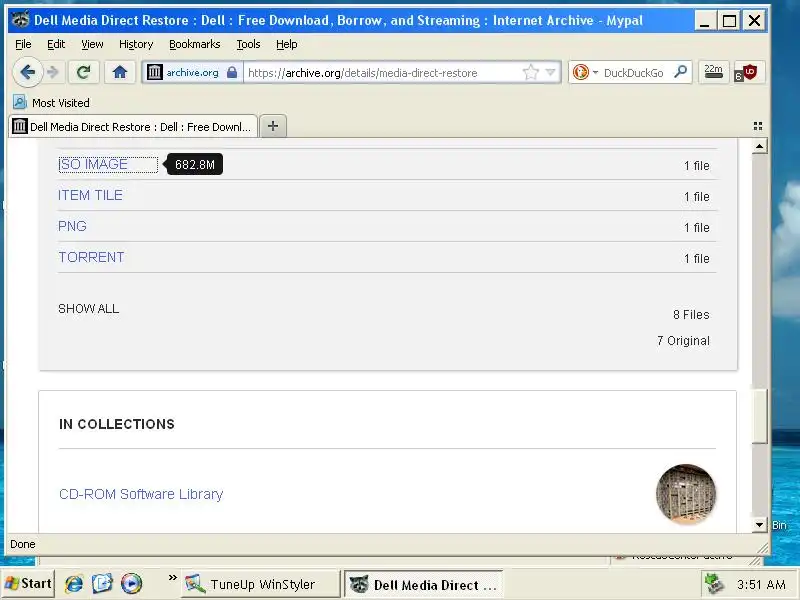Click the CD-ROM Software Library round thumbnail
The width and height of the screenshot is (800, 600).
[x=686, y=494]
